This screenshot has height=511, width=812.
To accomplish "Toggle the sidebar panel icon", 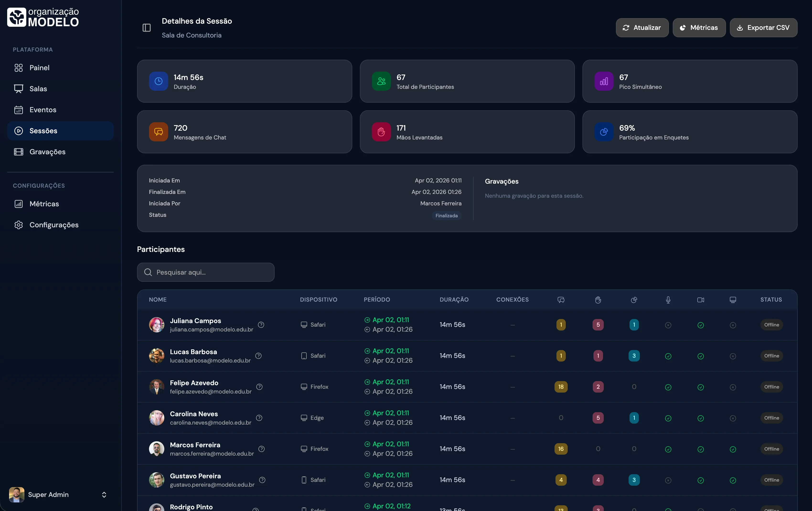I will pyautogui.click(x=146, y=28).
